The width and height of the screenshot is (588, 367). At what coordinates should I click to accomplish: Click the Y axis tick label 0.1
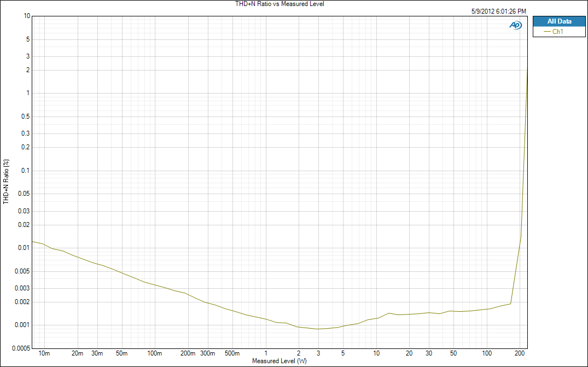coord(26,171)
